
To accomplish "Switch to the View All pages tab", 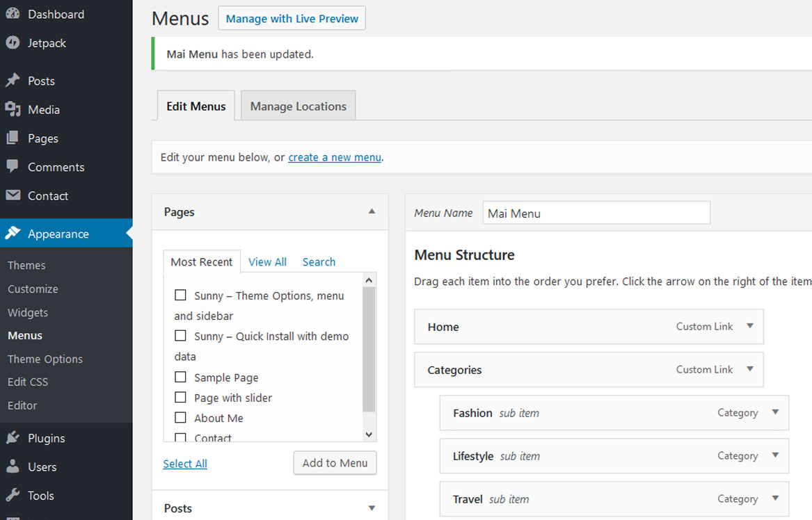I will click(267, 262).
